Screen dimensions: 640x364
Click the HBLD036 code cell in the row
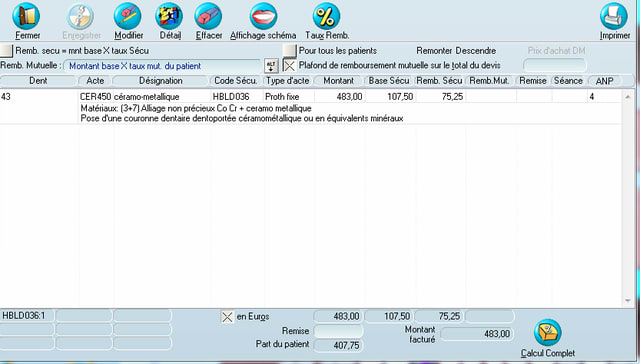pos(237,97)
